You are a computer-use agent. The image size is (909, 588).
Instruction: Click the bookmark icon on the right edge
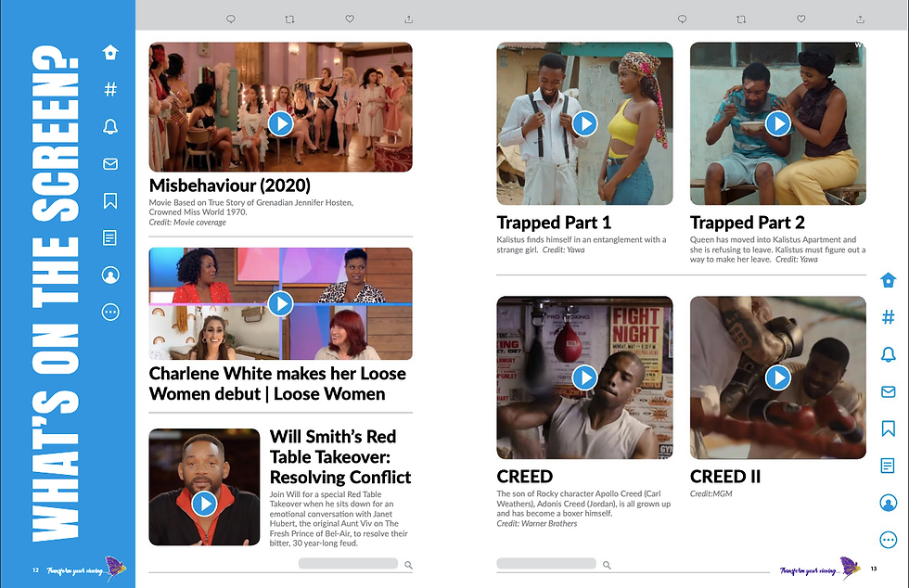pyautogui.click(x=889, y=428)
